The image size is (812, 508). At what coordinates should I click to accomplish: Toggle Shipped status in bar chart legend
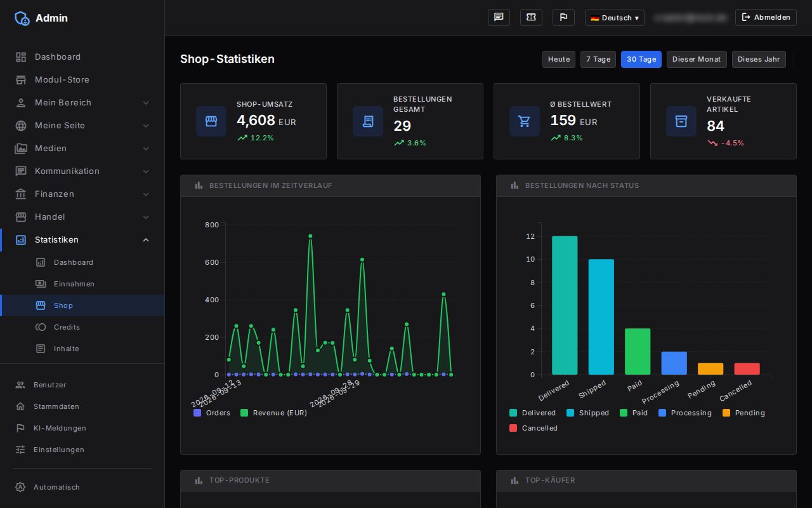587,413
